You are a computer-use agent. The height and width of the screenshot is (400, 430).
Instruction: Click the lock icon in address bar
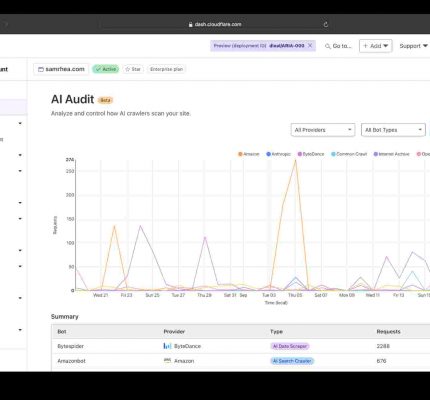coord(191,24)
